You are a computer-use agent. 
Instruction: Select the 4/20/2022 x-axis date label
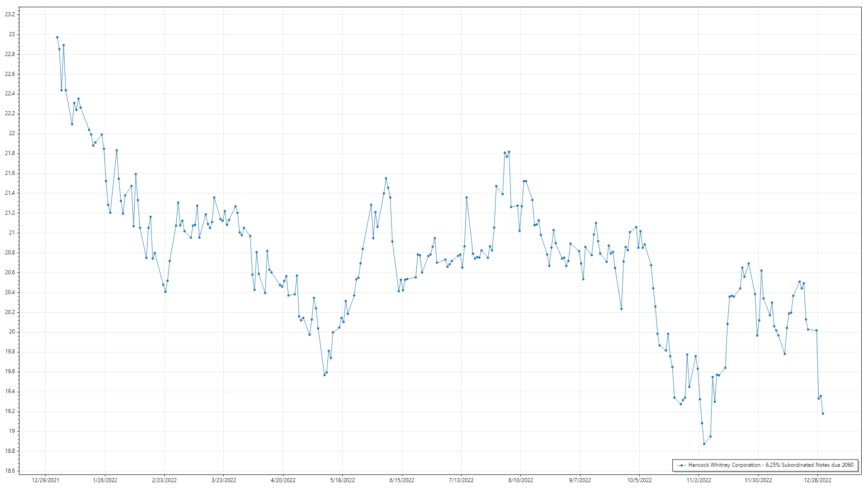[283, 480]
